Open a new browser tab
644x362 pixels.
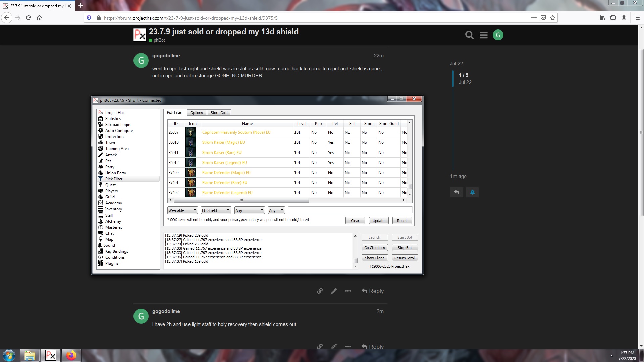(81, 6)
